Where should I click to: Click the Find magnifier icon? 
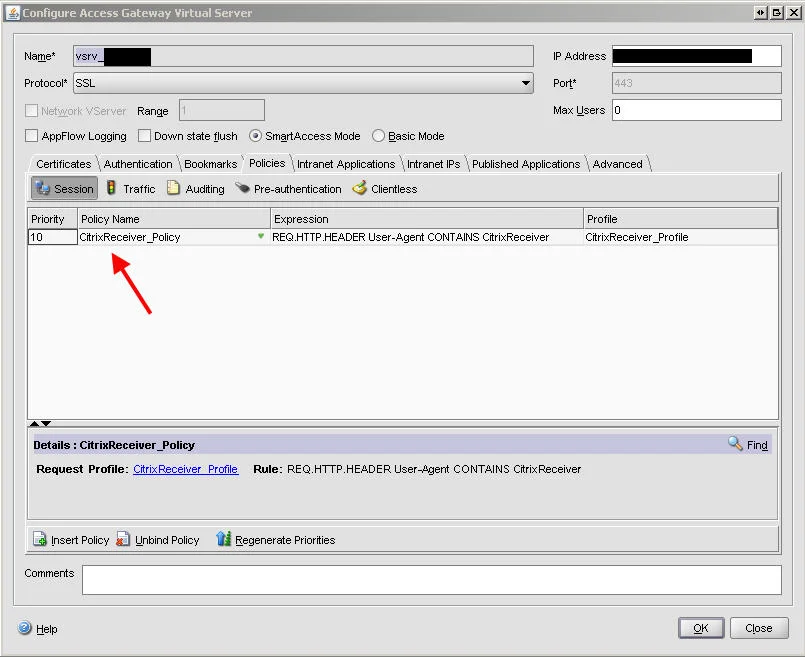tap(735, 443)
